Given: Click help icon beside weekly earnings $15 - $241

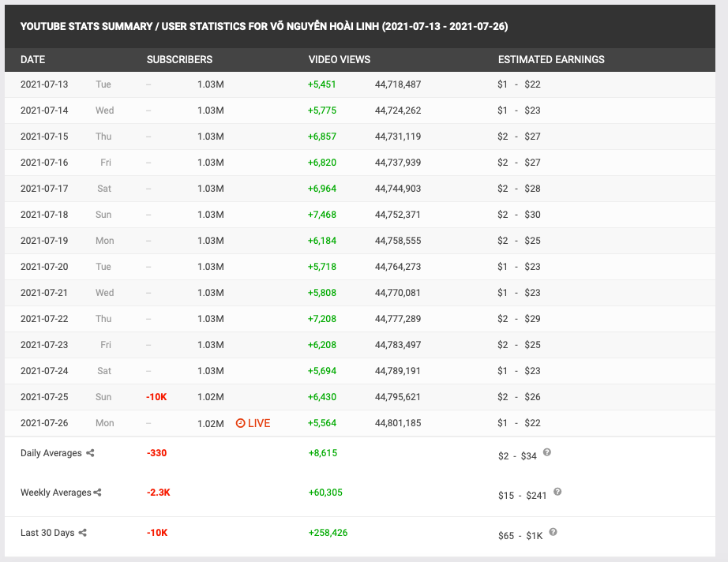Looking at the screenshot, I should pos(557,492).
